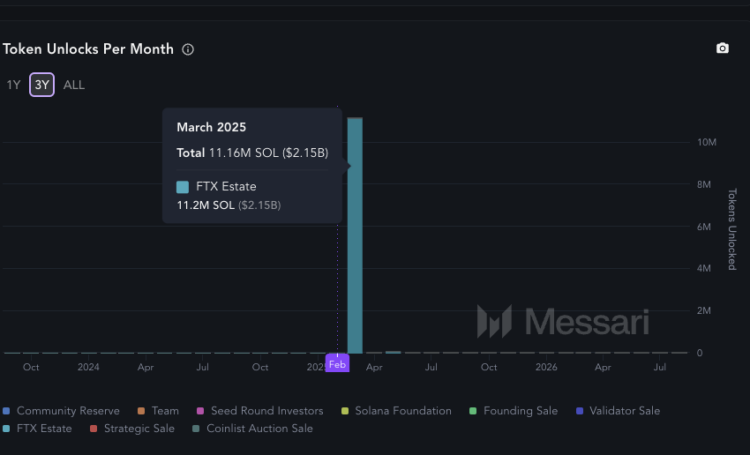The height and width of the screenshot is (455, 750).
Task: Click the 2M y-axis label
Action: coord(704,311)
